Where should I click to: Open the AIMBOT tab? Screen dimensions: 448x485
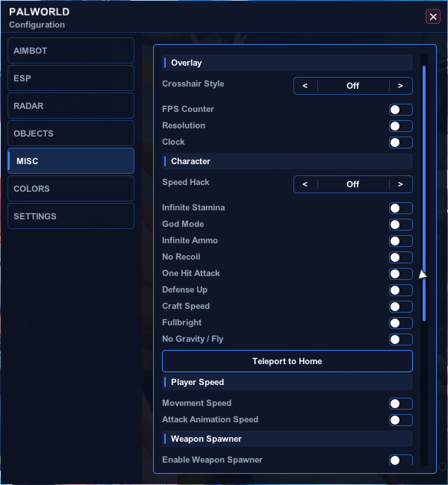[x=71, y=51]
